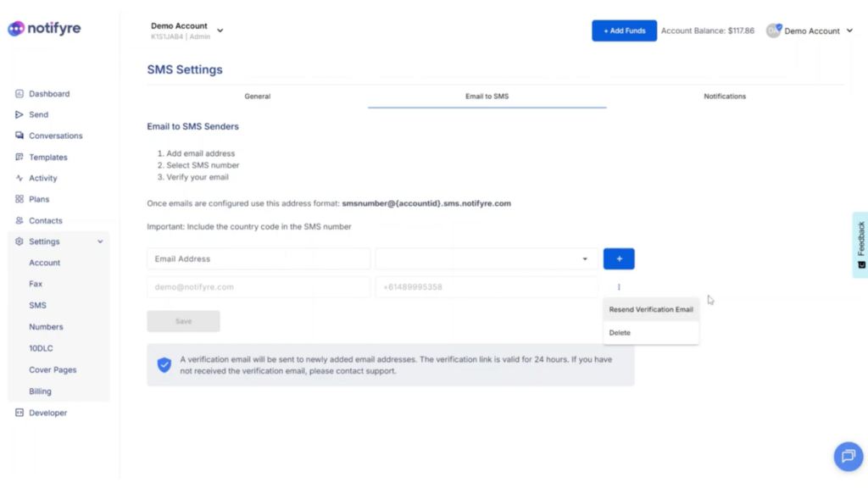868x488 pixels.
Task: Click the Demo Account avatar icon
Action: [x=773, y=30]
